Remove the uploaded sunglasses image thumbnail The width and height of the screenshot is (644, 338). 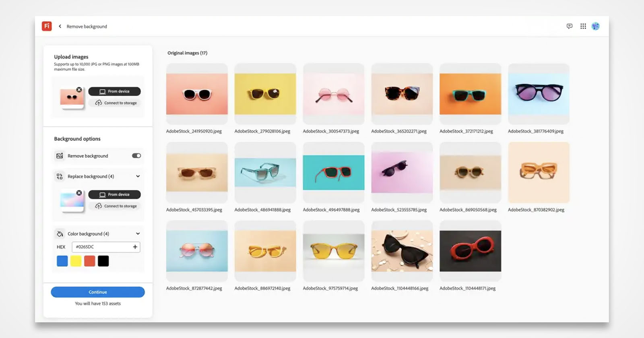point(79,90)
